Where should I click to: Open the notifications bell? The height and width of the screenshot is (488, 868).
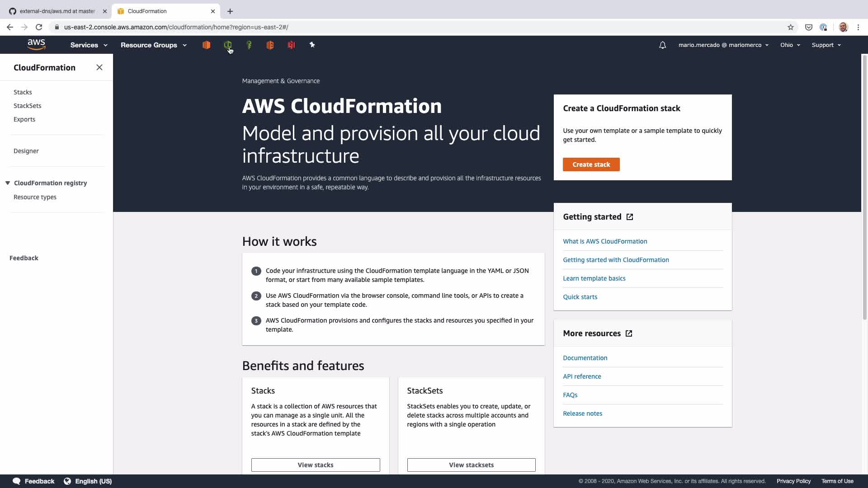662,45
